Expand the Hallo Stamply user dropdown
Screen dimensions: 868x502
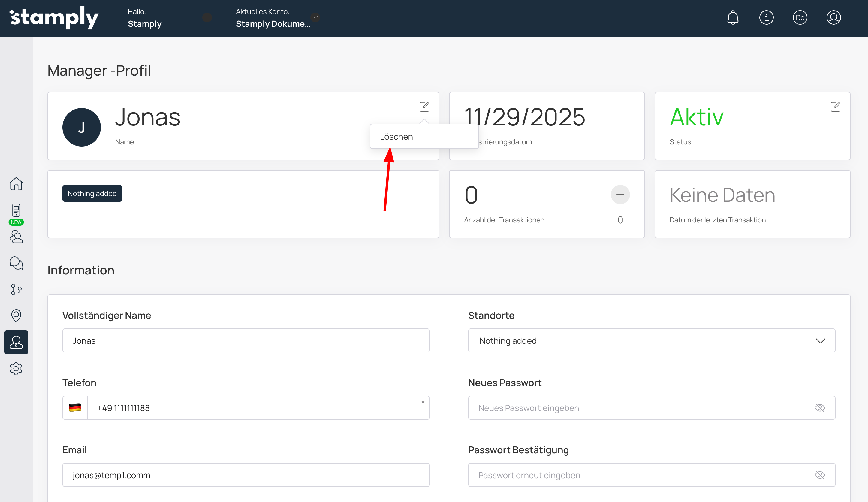coord(207,17)
